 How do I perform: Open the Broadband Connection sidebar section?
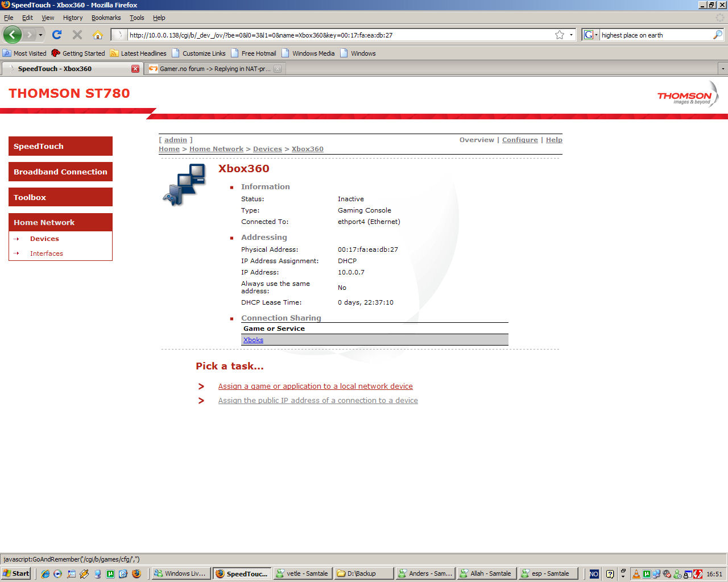(60, 172)
